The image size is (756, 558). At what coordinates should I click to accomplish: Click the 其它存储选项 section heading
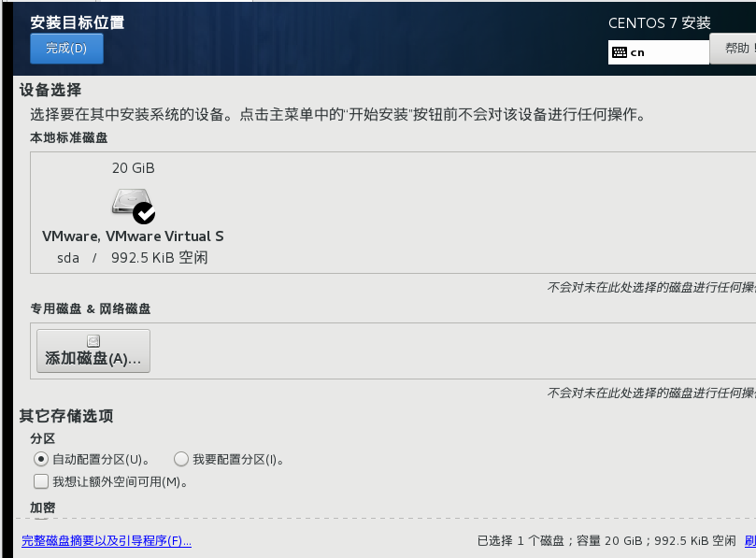(x=66, y=416)
